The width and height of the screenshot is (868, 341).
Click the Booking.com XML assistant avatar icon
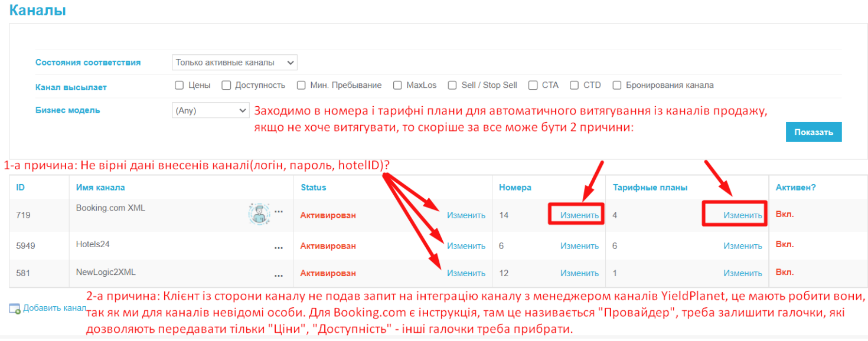(259, 214)
